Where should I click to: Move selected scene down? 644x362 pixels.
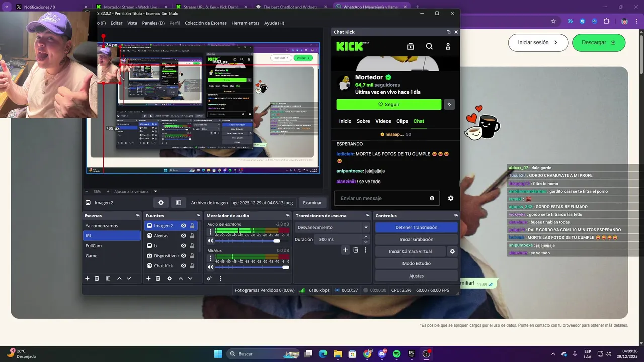129,278
